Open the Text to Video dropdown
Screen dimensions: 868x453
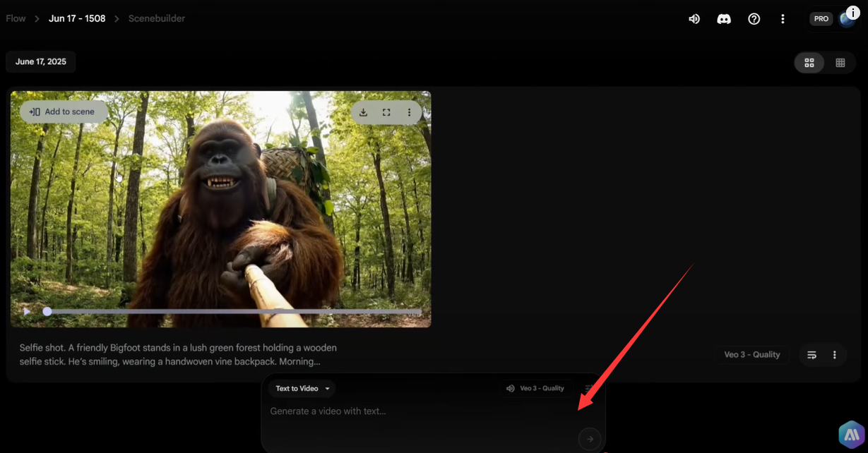click(x=302, y=389)
